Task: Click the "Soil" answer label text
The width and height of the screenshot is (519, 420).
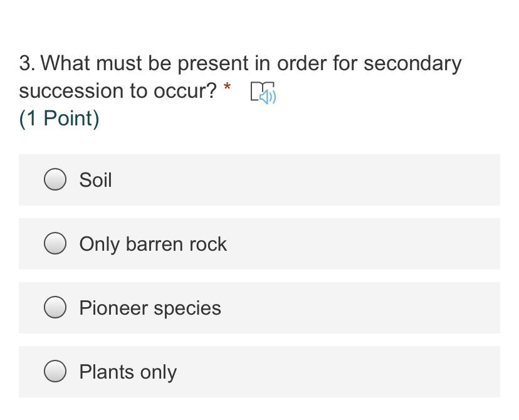Action: click(x=95, y=180)
